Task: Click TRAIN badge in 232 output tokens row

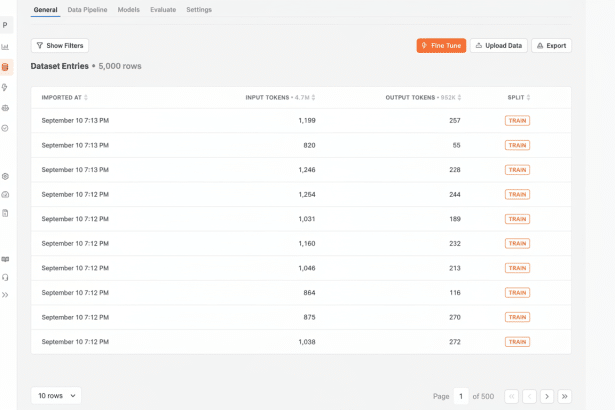Action: pos(517,244)
